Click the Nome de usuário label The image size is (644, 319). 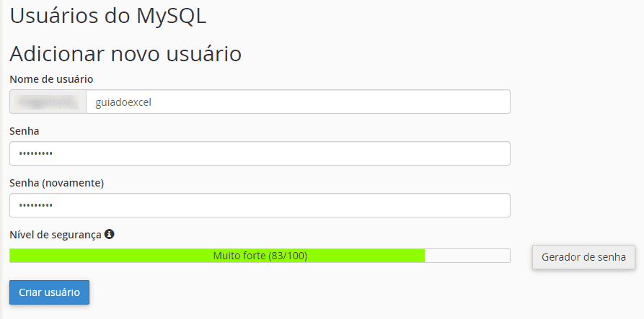tap(51, 78)
